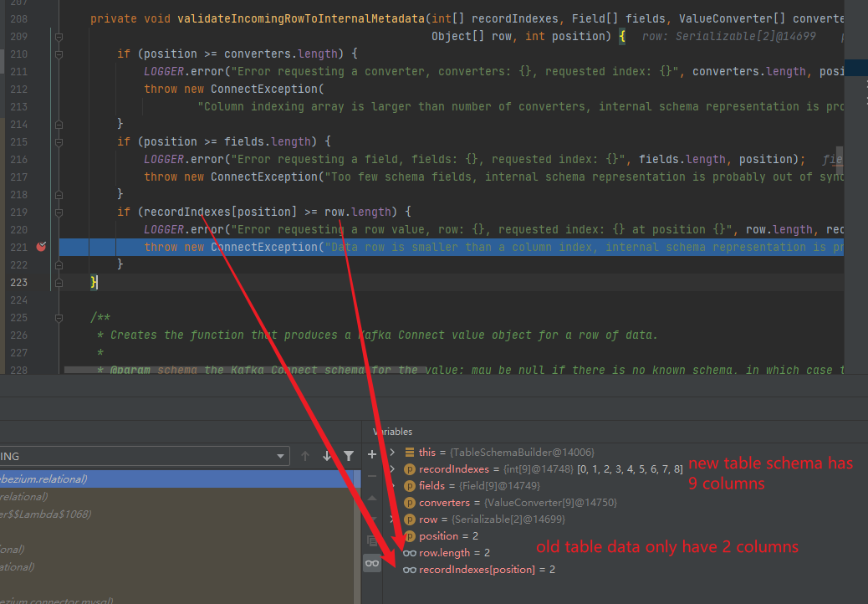Move watch down with triangle icon
868x604 pixels.
(372, 519)
